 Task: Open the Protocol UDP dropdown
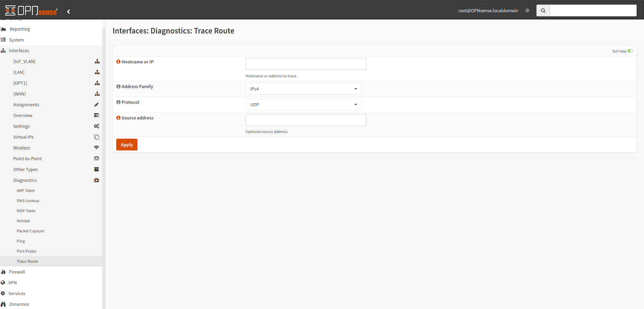tap(303, 104)
